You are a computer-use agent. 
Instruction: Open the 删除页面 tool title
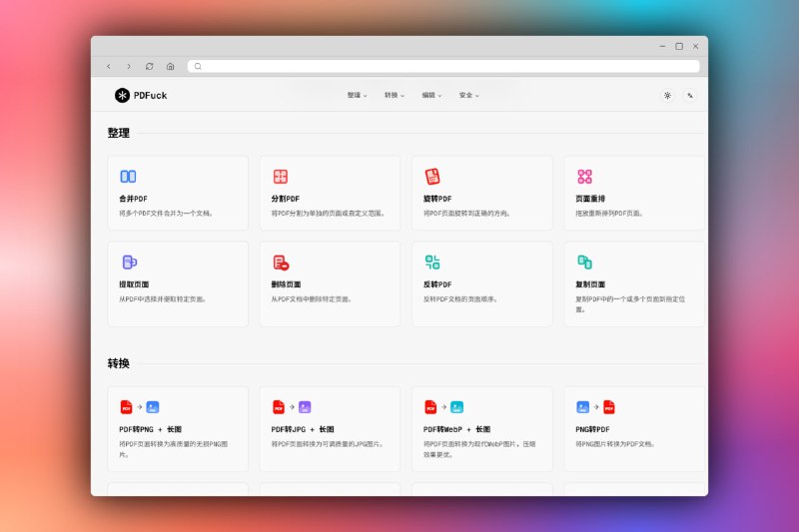click(286, 284)
